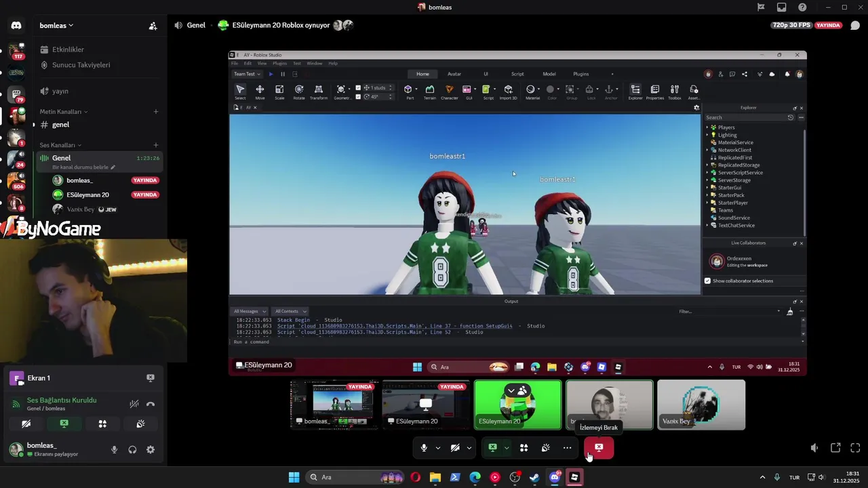
Task: Click the invite people icon beside bomleas
Action: [x=153, y=26]
